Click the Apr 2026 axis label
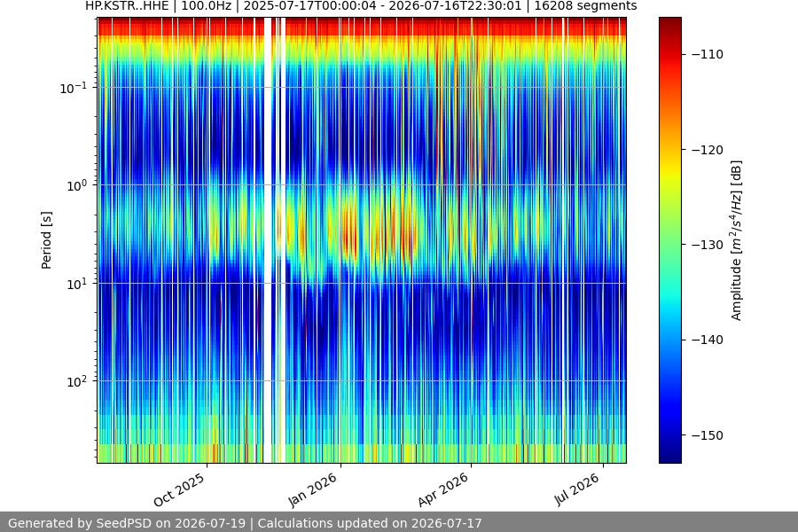The height and width of the screenshot is (532, 798). coord(442,489)
